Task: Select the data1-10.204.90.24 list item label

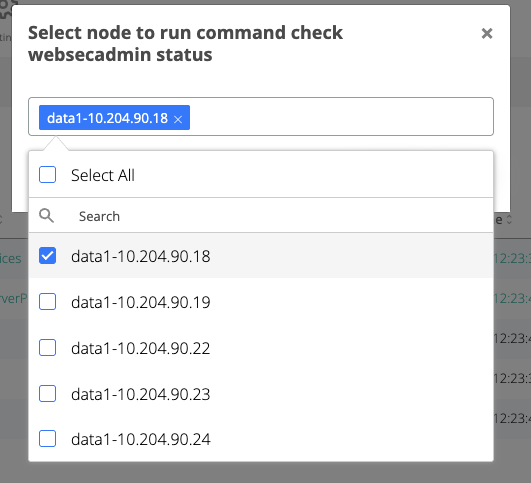Action: (x=141, y=439)
